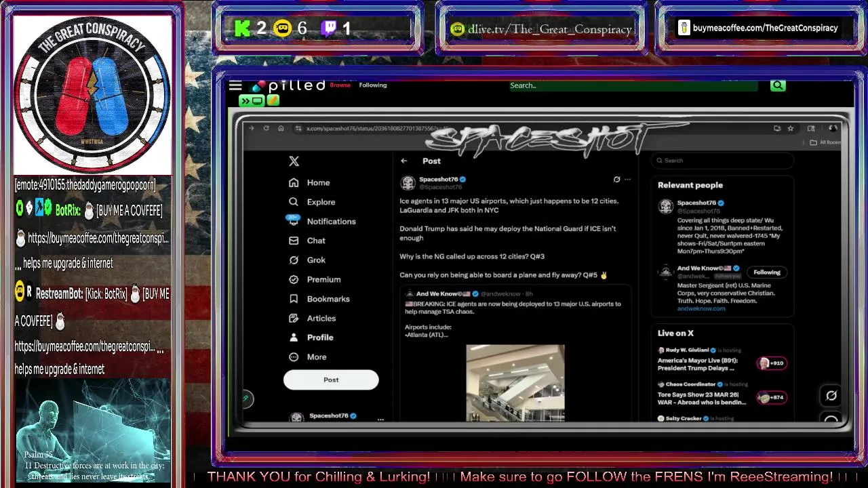Click the X search field
The width and height of the screenshot is (868, 488).
point(722,161)
